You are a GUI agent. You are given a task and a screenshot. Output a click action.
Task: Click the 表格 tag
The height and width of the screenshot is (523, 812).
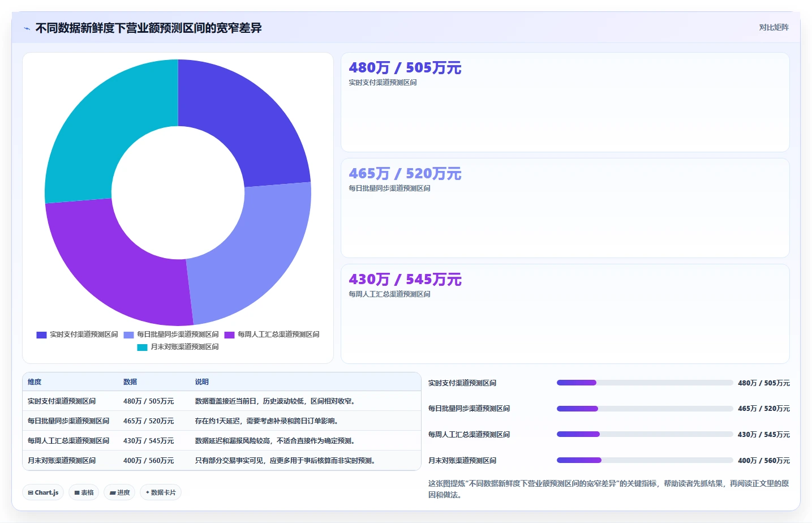[84, 492]
